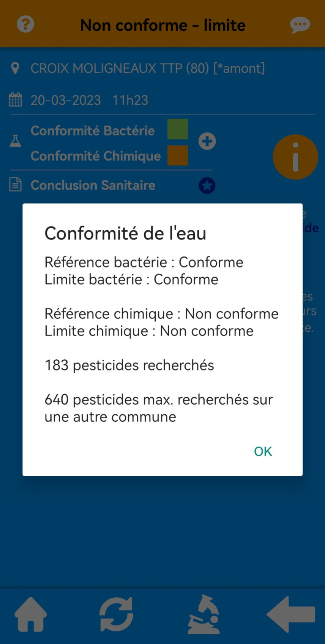Tap the location pin icon
Screen dimensions: 325x644
[15, 68]
